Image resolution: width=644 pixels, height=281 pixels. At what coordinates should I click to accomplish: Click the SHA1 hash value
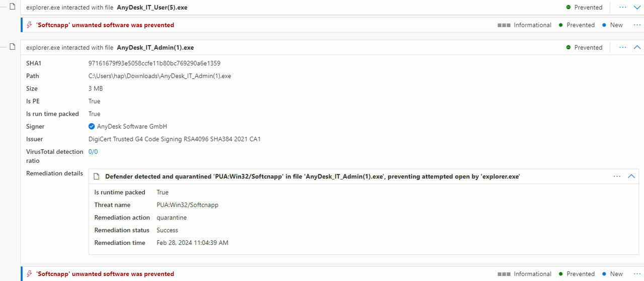click(x=154, y=63)
